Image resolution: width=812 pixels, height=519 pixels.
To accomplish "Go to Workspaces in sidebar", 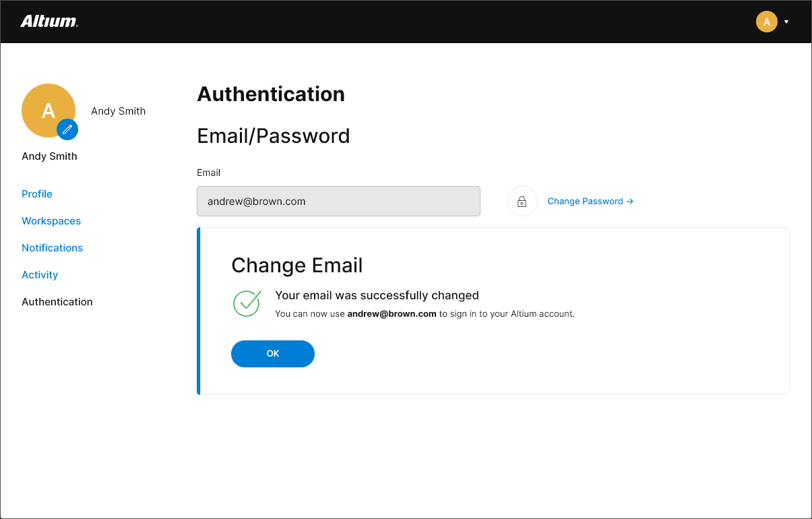I will (x=51, y=221).
